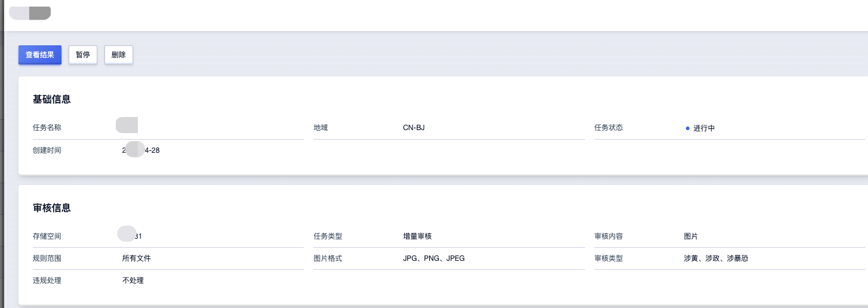Click the blurred title pill at top left

[30, 13]
